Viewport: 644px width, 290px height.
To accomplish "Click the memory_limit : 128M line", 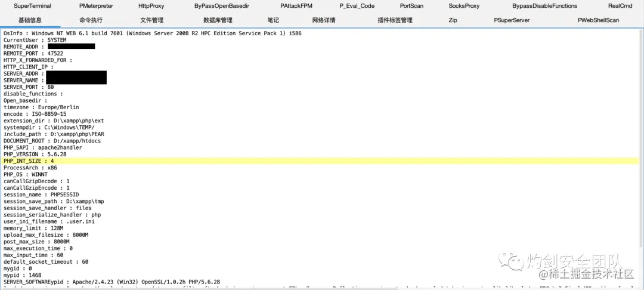I will [x=33, y=228].
